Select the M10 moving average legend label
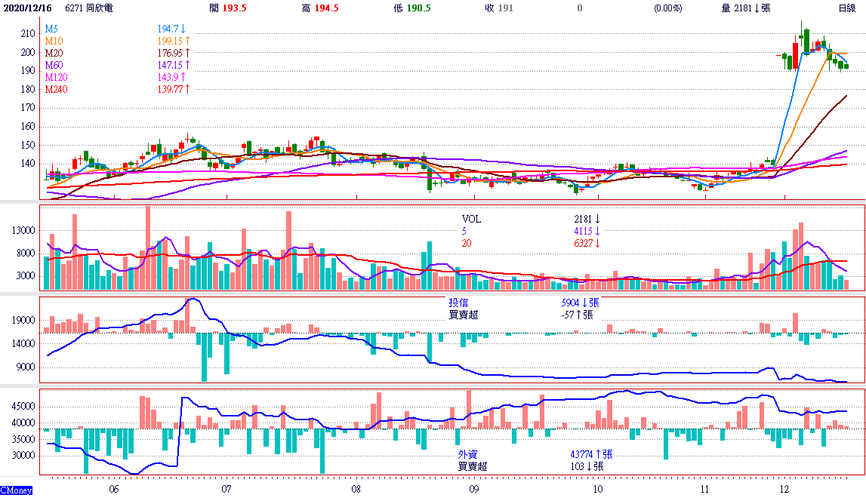The height and width of the screenshot is (504, 866). pos(53,40)
